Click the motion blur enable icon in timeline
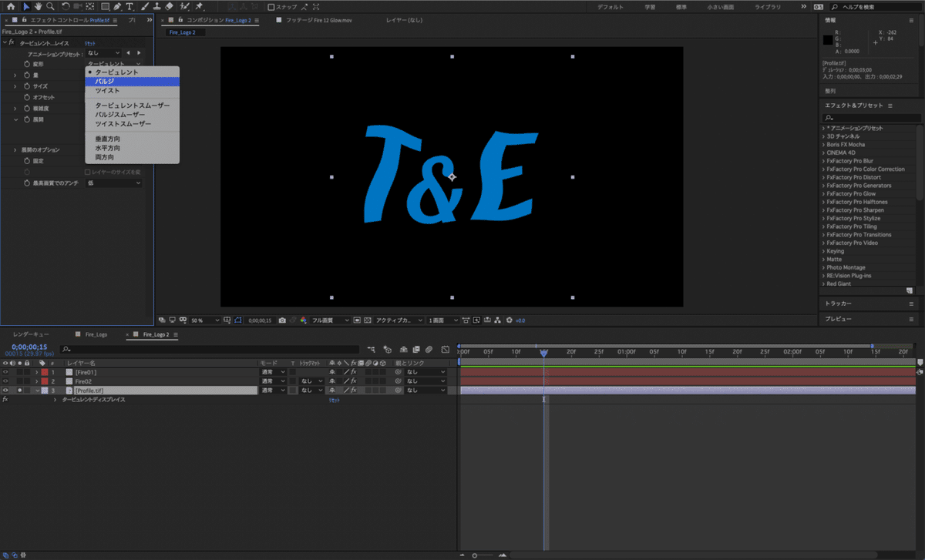The image size is (925, 560). [x=429, y=349]
